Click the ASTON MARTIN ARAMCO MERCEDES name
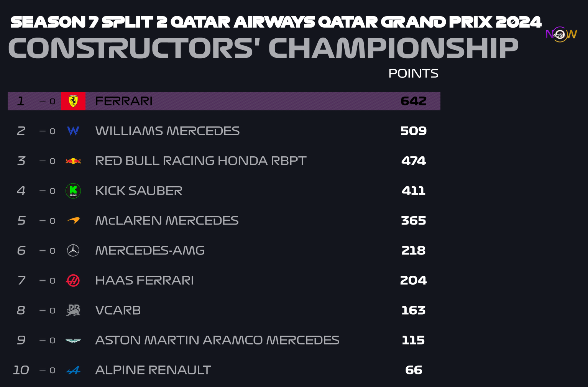The height and width of the screenshot is (387, 588). pos(217,340)
